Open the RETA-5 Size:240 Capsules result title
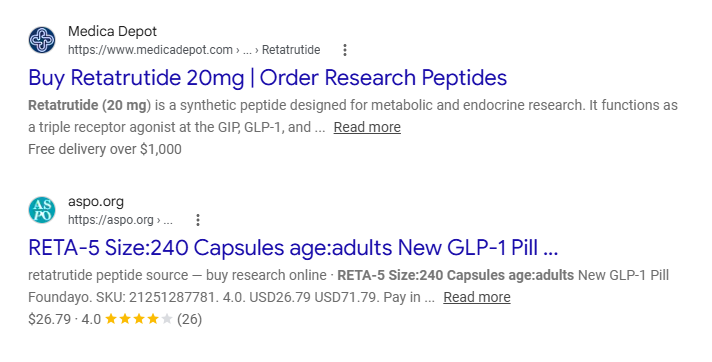 tap(293, 248)
